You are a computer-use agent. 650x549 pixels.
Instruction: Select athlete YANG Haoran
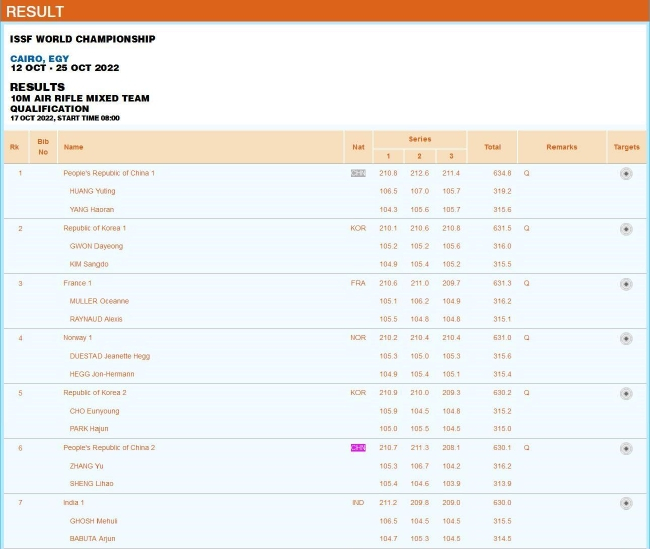92,209
